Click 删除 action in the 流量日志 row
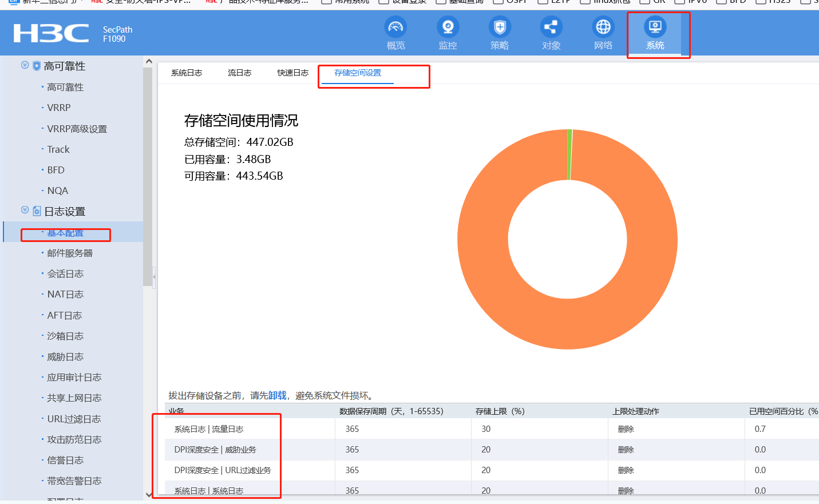The image size is (819, 504). coord(626,429)
